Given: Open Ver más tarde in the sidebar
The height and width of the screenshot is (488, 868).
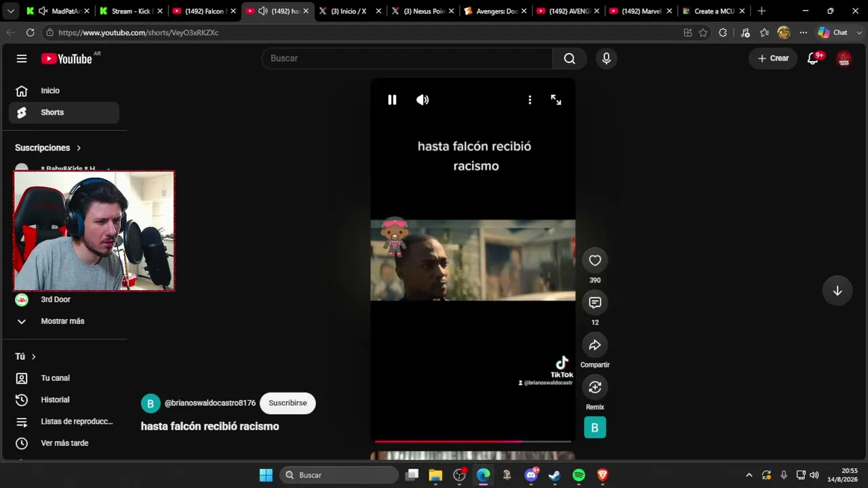Looking at the screenshot, I should coord(64,443).
